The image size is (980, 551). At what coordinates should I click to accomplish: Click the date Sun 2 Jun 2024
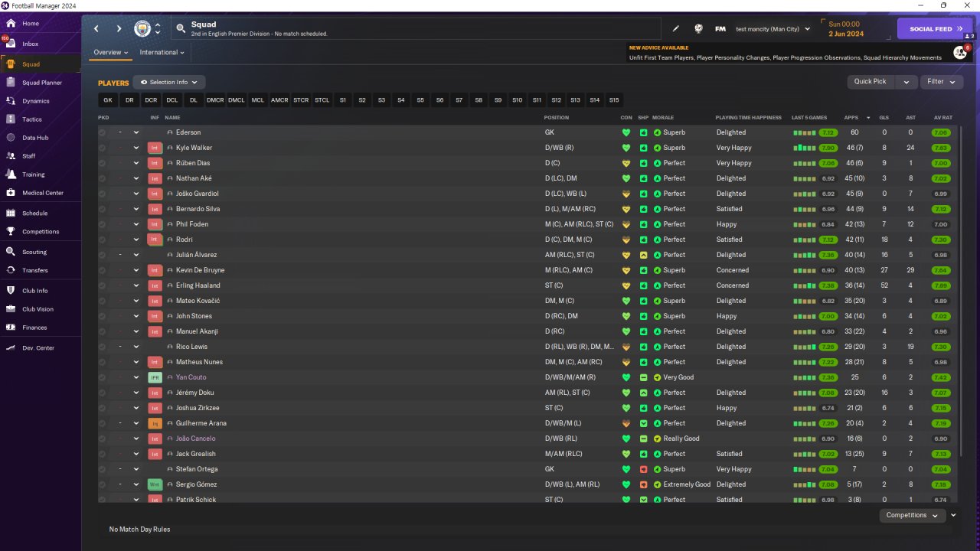pos(845,29)
